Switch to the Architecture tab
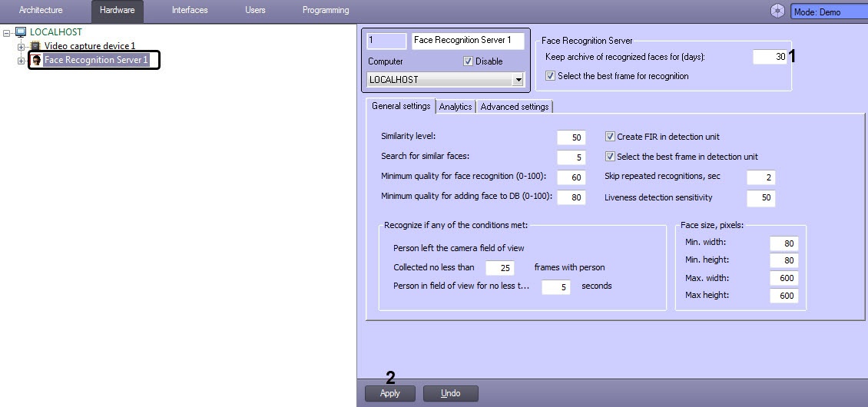The image size is (868, 407). click(x=41, y=11)
